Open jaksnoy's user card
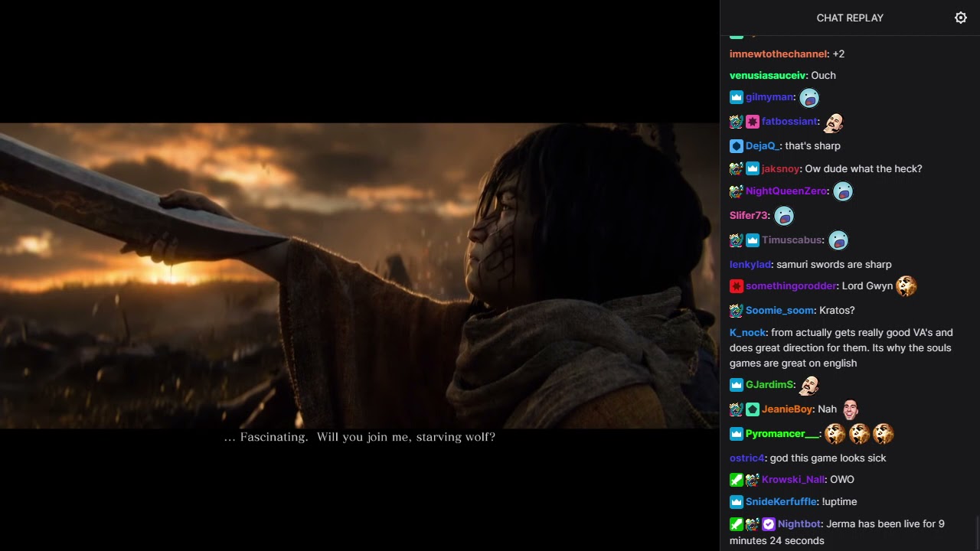Viewport: 980px width, 551px height. (x=780, y=169)
